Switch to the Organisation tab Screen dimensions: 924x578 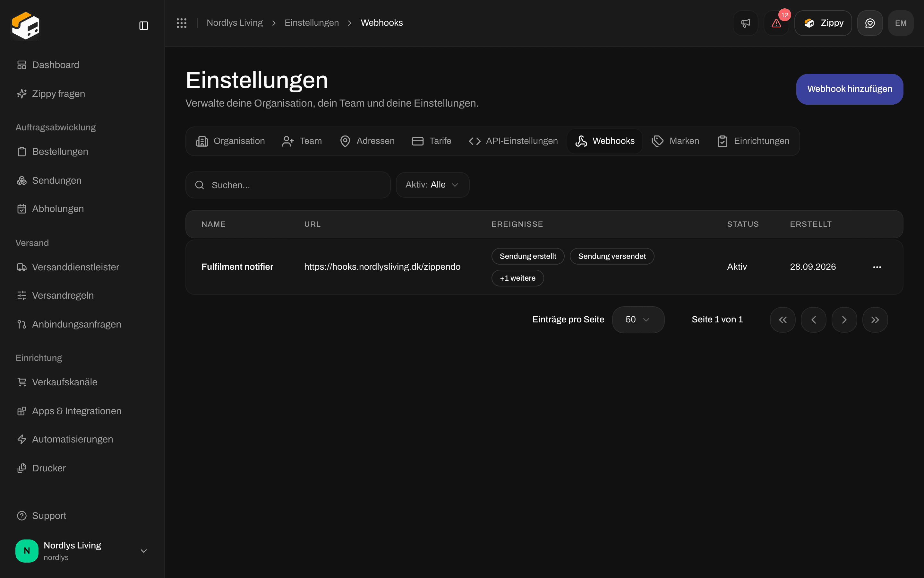pyautogui.click(x=230, y=141)
